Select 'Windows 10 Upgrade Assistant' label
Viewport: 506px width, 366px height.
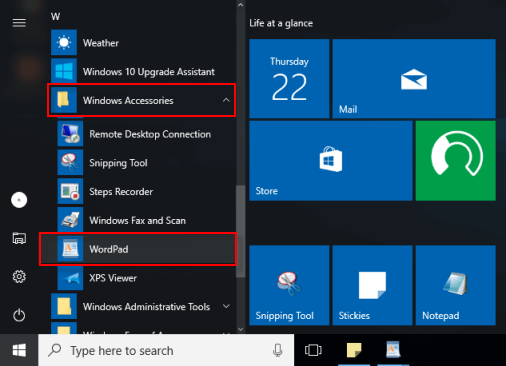[149, 72]
